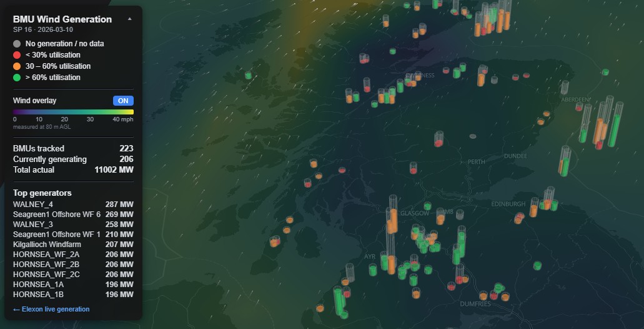Screen dimensions: 644x329
Task: Click the ABERDEEN map label
Action: 575,99
